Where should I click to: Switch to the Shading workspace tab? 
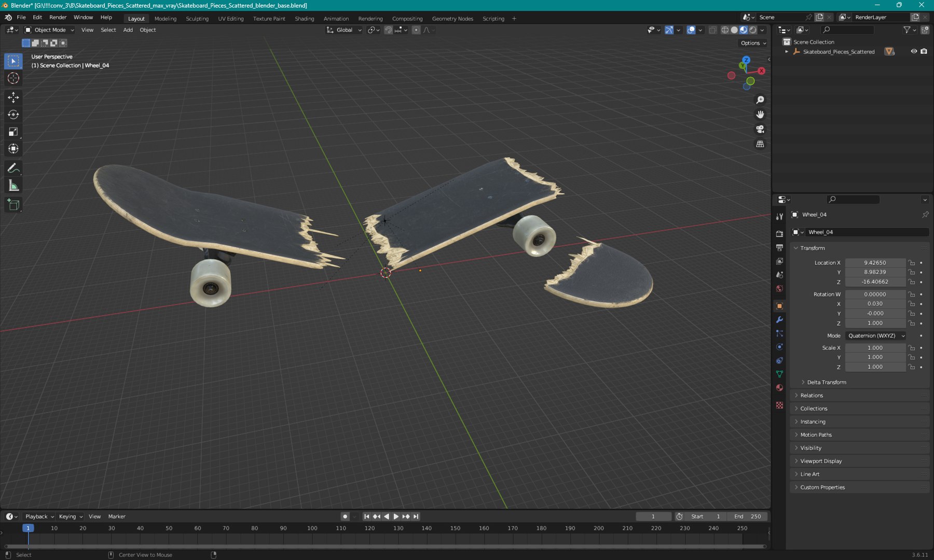[x=305, y=19]
